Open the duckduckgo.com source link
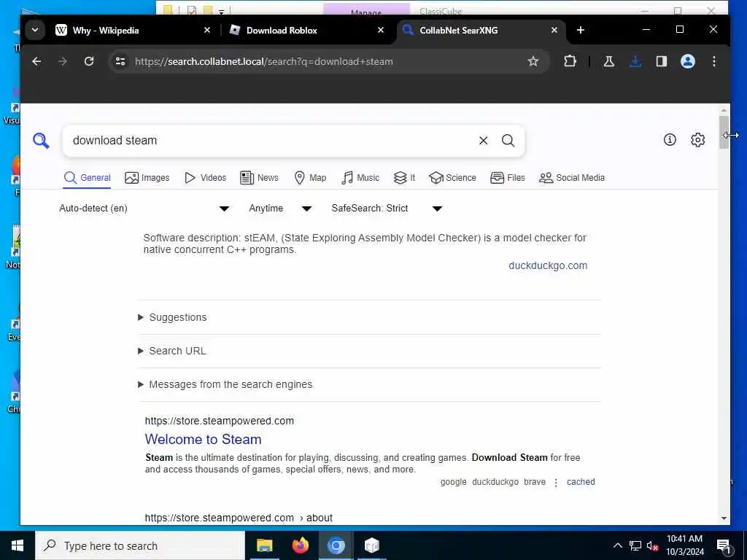 (x=548, y=265)
